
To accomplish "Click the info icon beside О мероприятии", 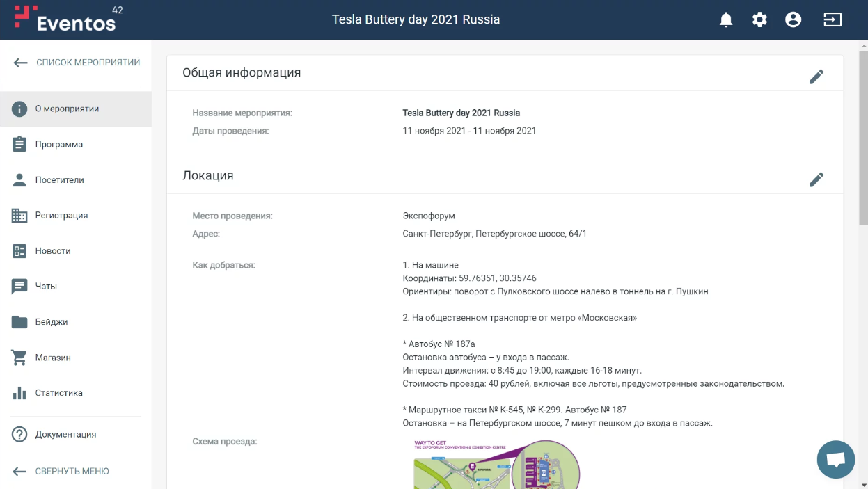I will coord(19,109).
